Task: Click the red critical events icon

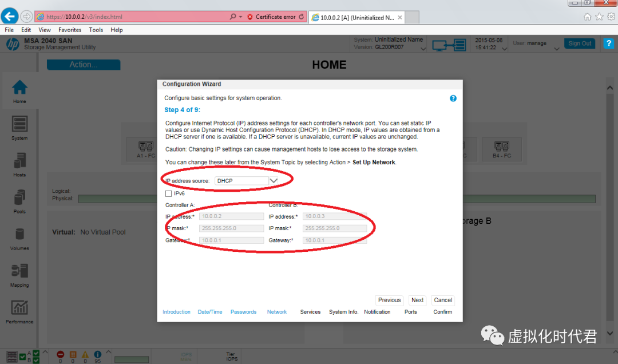Action: (x=60, y=354)
